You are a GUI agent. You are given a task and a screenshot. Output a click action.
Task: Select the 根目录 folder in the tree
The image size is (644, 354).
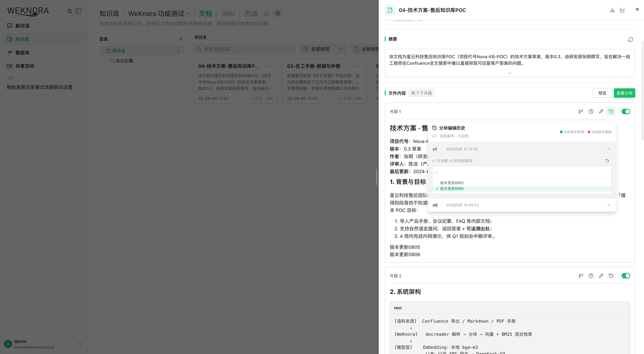142,51
